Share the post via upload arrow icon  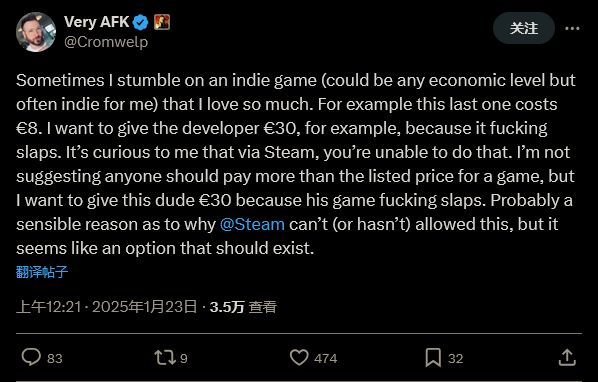[x=567, y=358]
